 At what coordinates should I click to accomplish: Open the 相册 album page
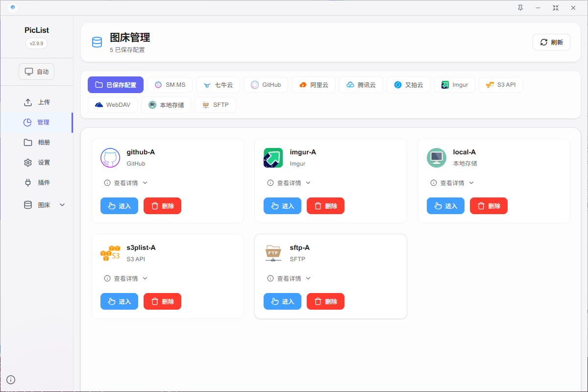(37, 143)
